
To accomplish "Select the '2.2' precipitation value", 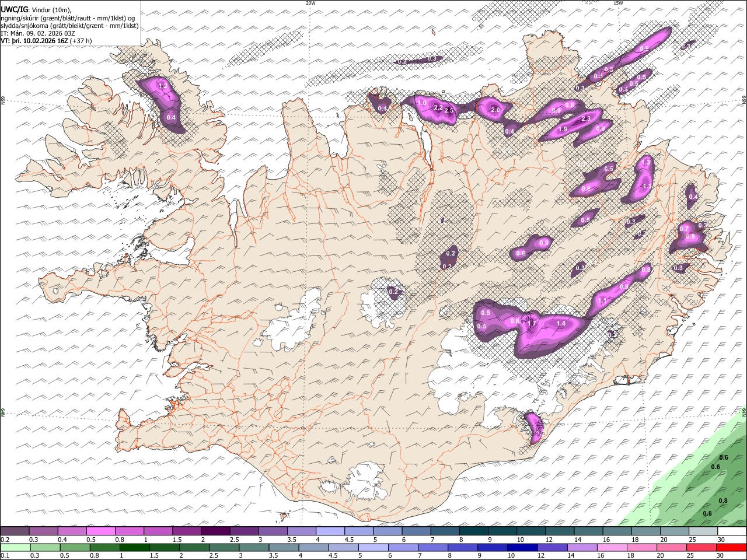I will click(x=438, y=108).
